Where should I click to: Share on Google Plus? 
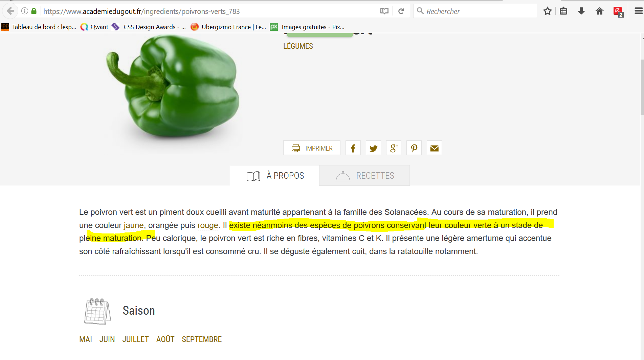pos(394,148)
